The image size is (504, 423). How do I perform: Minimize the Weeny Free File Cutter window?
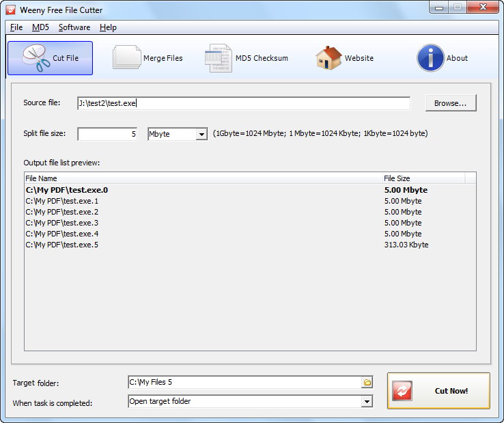pyautogui.click(x=439, y=7)
